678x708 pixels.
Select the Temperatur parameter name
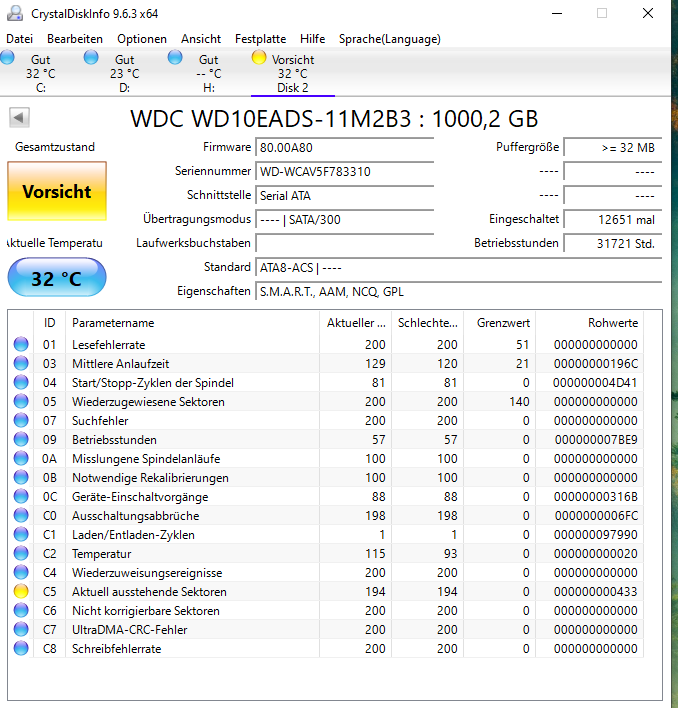[102, 554]
